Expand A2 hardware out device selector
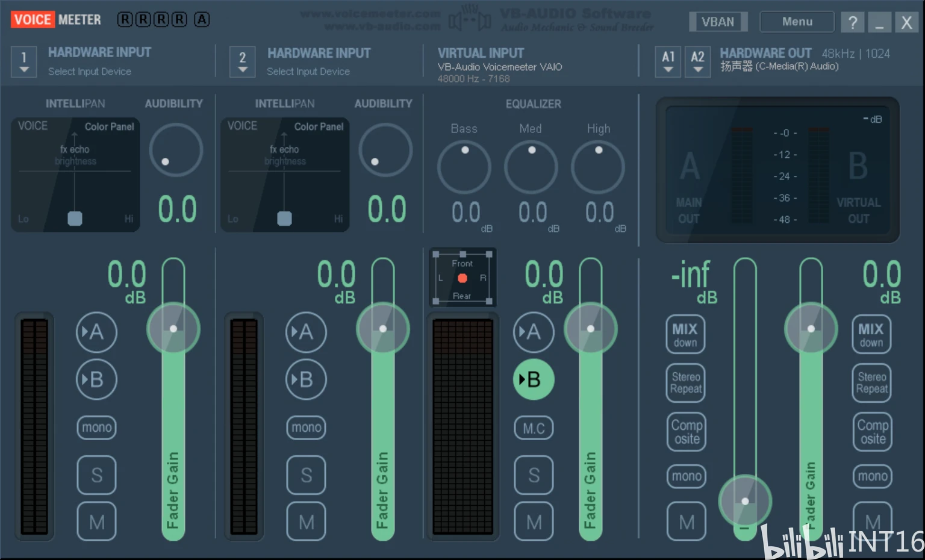 click(697, 61)
